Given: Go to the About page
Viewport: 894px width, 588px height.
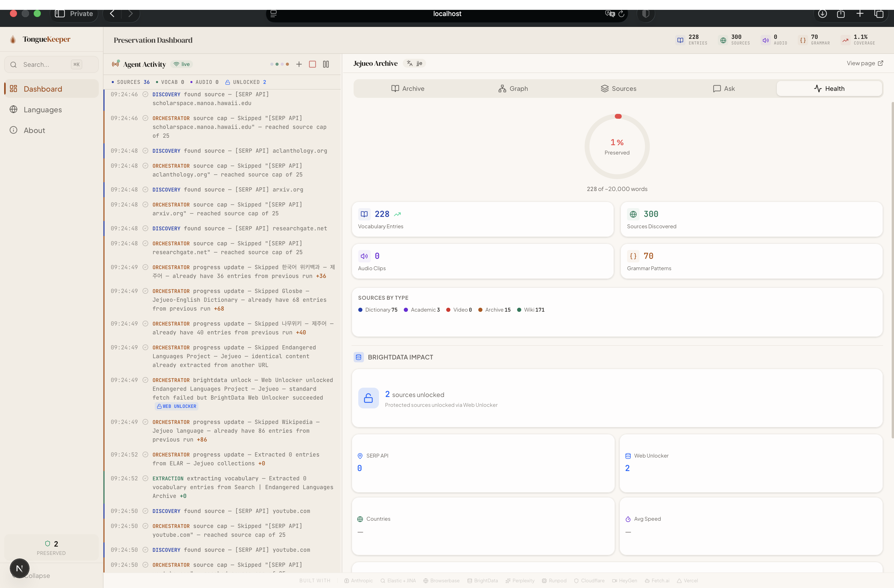Looking at the screenshot, I should 34,130.
